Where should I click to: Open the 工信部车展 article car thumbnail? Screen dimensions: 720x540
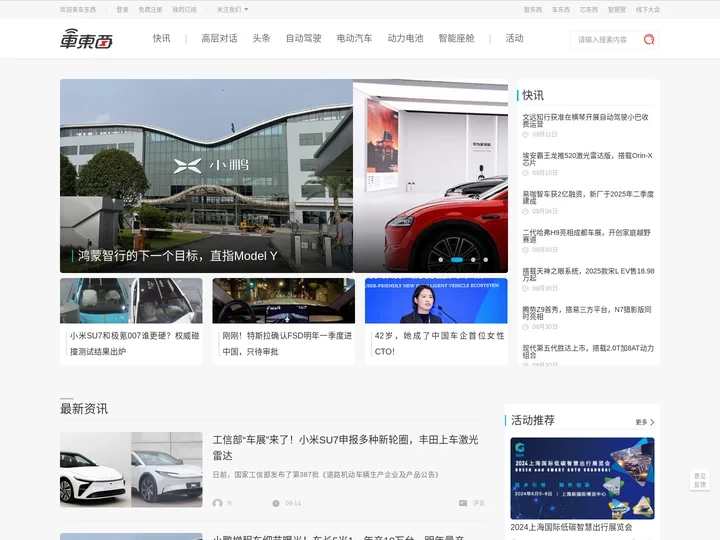click(x=131, y=469)
